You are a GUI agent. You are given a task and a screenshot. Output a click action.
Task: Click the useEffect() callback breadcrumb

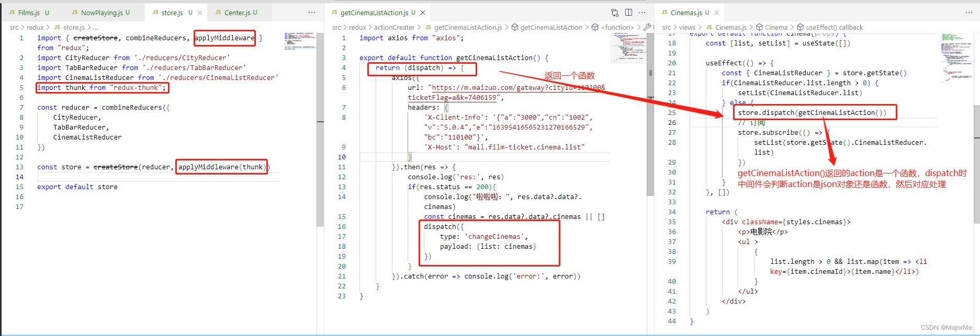(x=830, y=28)
